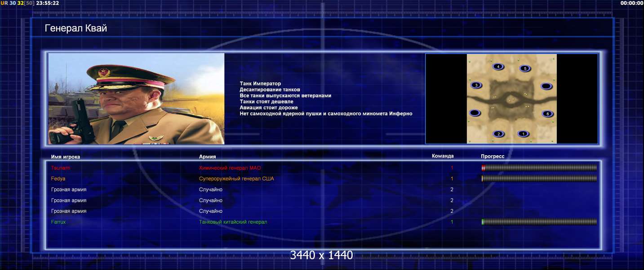The image size is (644, 270).
Task: Click the 'Прогресс' column header
Action: [493, 156]
